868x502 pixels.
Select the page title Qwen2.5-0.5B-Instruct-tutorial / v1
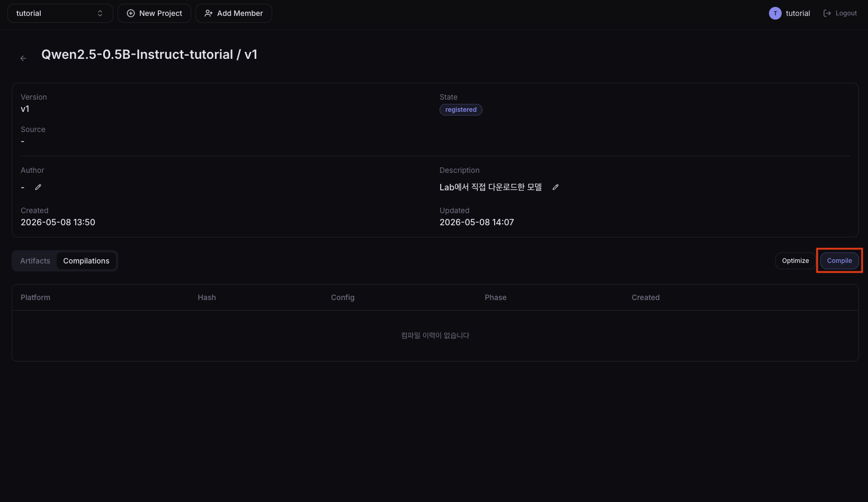149,55
